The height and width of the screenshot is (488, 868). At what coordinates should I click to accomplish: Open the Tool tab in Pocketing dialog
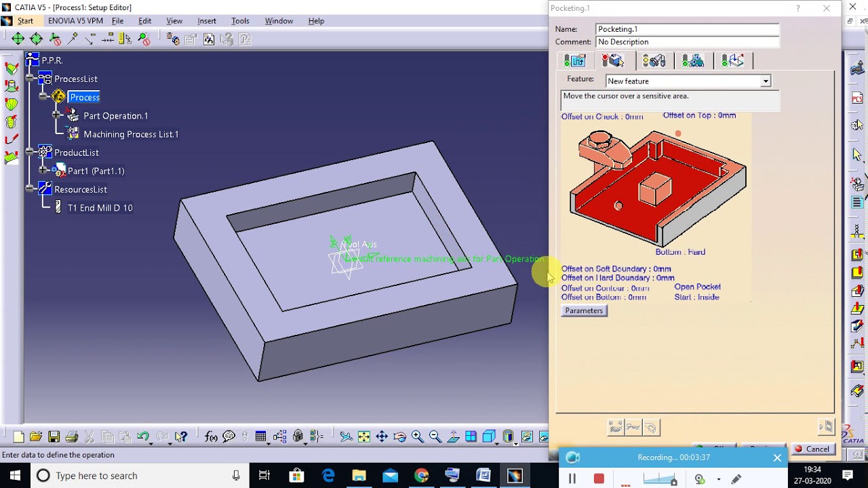pos(654,61)
